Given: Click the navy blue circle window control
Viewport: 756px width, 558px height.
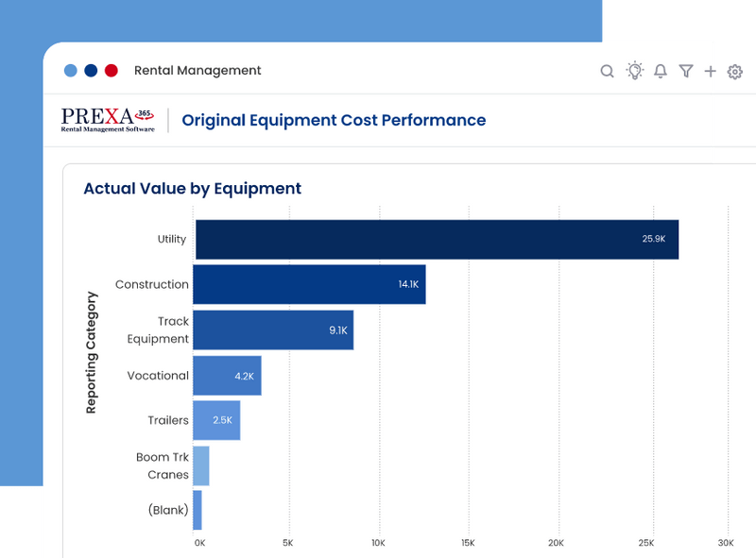Looking at the screenshot, I should [x=91, y=70].
